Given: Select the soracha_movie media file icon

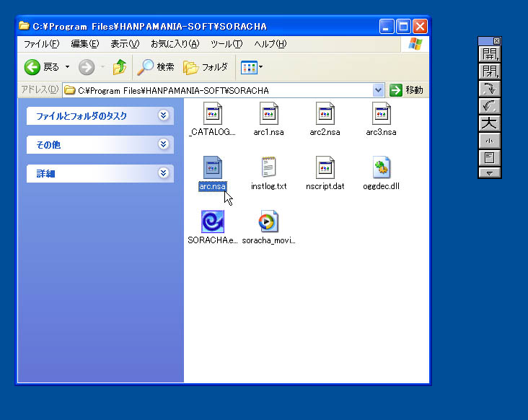Looking at the screenshot, I should [269, 222].
